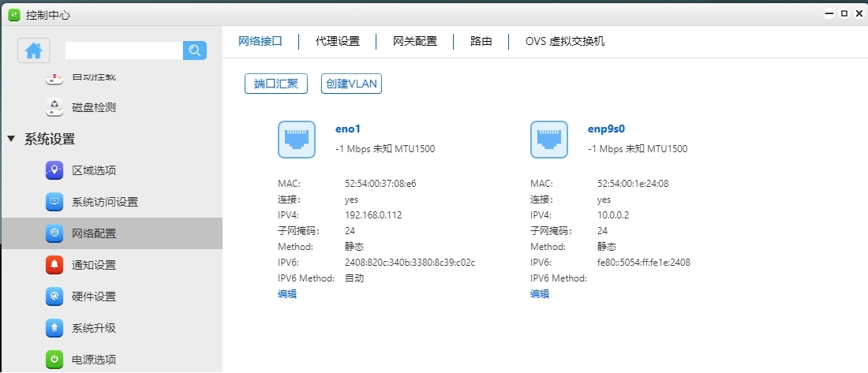
Task: Click the 通知设置 bell icon
Action: click(x=54, y=265)
